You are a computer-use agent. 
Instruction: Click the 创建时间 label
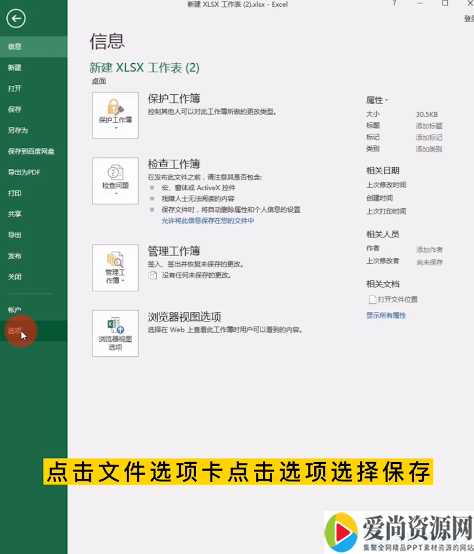click(x=380, y=198)
